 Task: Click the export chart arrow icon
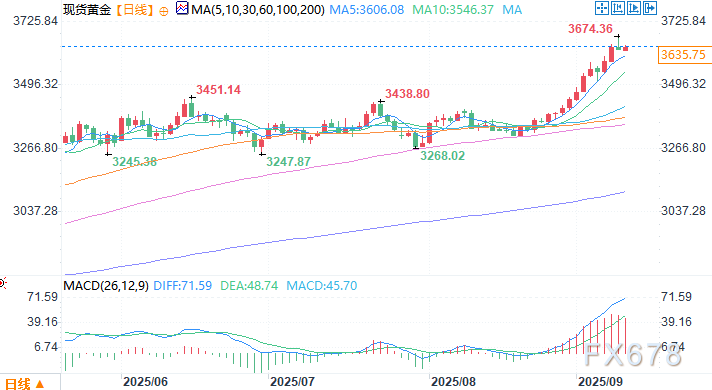[x=650, y=8]
